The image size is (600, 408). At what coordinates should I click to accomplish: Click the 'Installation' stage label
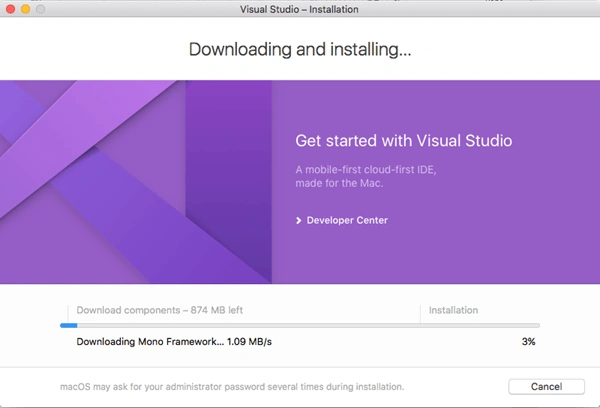[x=453, y=310]
